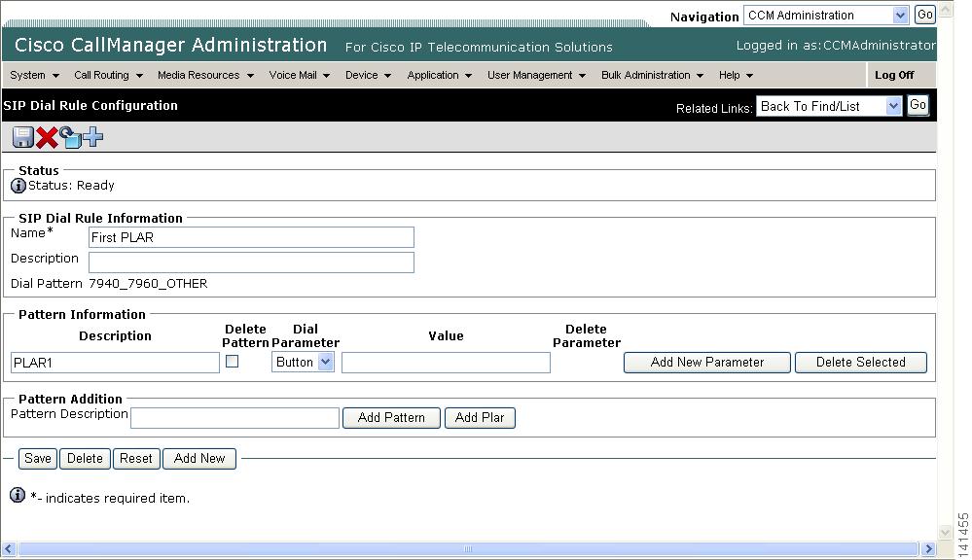Open the Voice Mail menu
Screen dimensions: 972x560
click(x=300, y=75)
